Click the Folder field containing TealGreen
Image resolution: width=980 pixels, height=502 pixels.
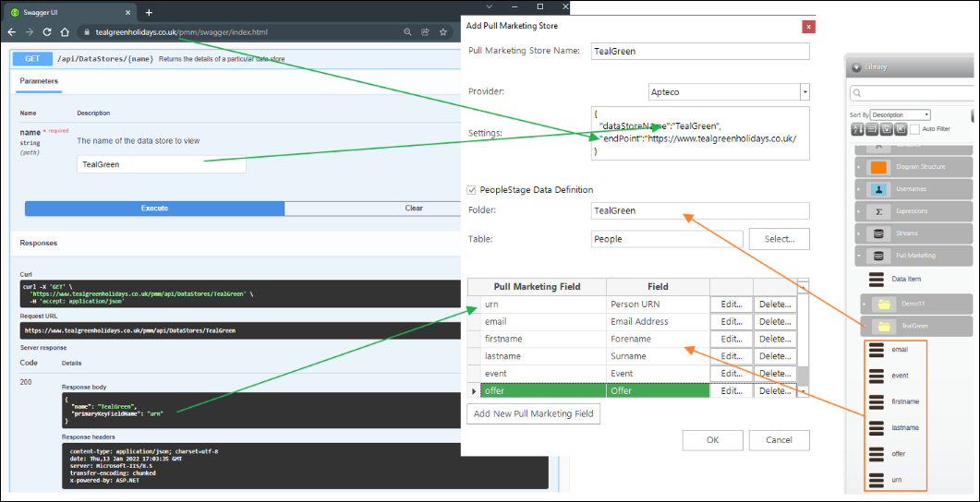tap(700, 211)
